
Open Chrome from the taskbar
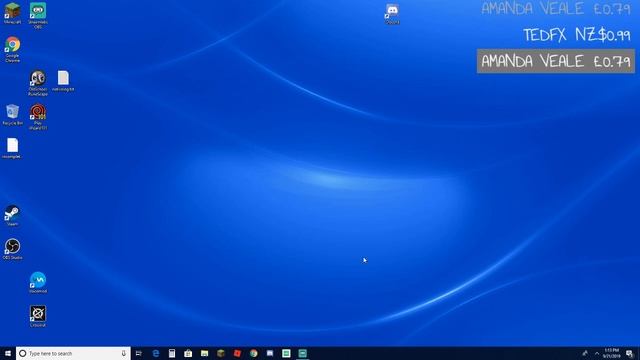[x=253, y=353]
